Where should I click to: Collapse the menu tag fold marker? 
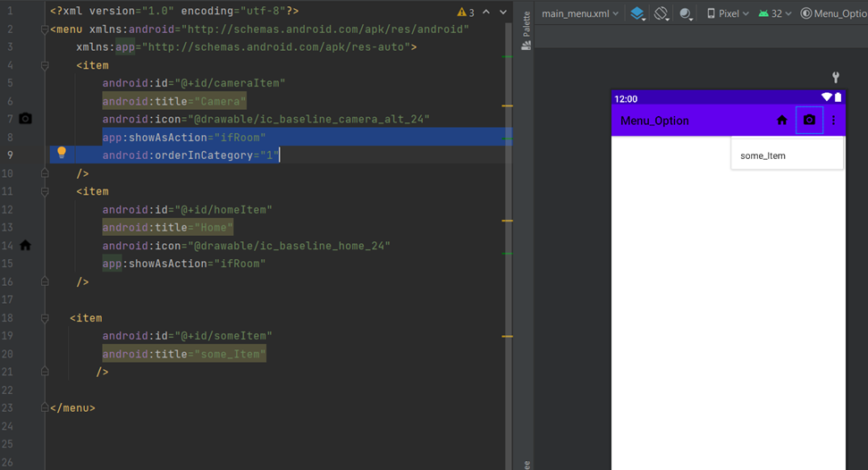[x=45, y=29]
